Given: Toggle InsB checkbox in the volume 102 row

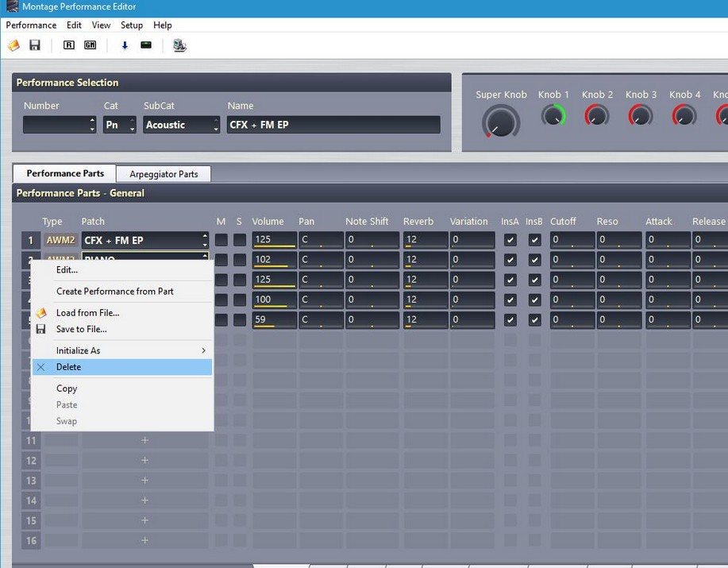Looking at the screenshot, I should [534, 260].
